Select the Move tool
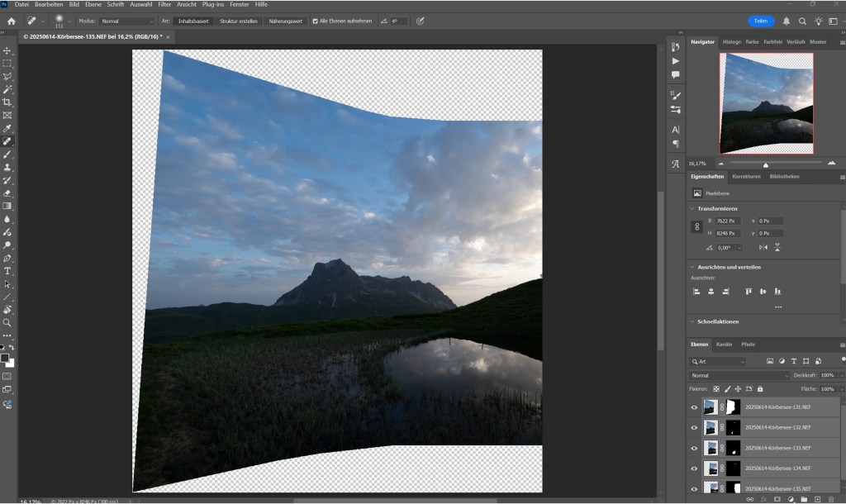This screenshot has height=504, width=846. 7,49
